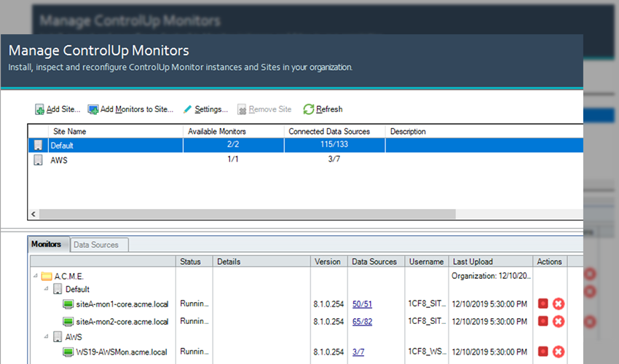Stop the siteA-mon2-core monitor service
Screen dimensions: 619x364
click(x=543, y=321)
